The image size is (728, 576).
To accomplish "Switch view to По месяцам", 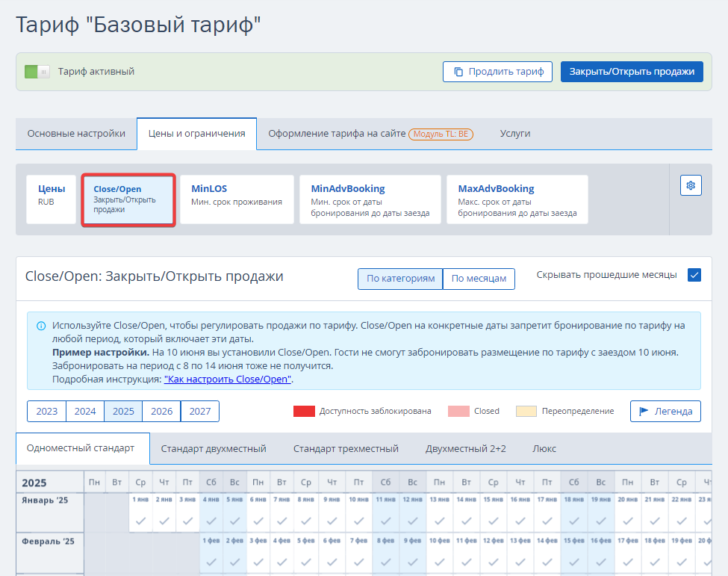I will point(479,279).
